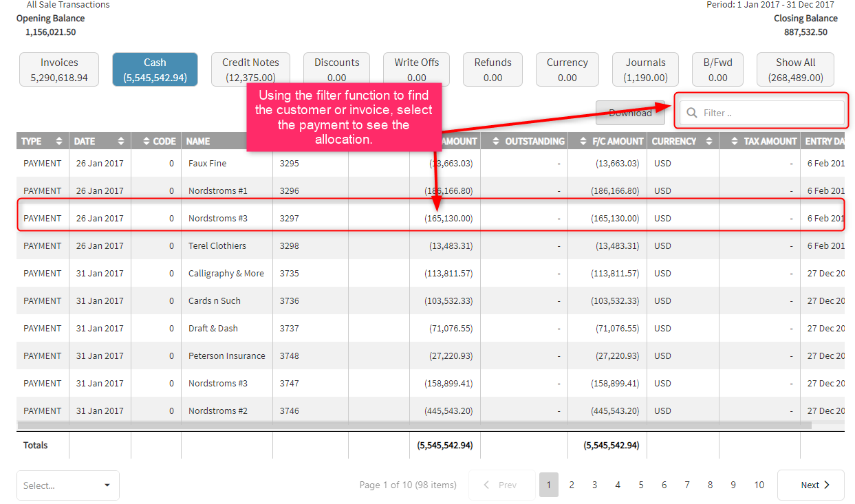This screenshot has height=504, width=855.
Task: Select the Cards n Such payment row
Action: click(x=431, y=301)
